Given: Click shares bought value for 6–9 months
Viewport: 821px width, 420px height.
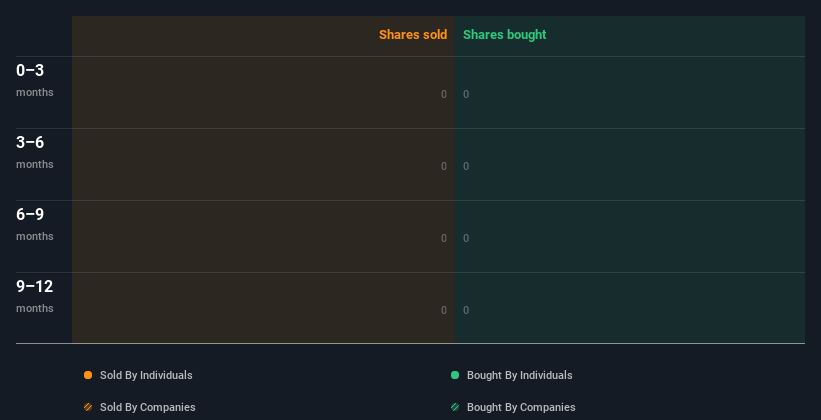Looking at the screenshot, I should (466, 238).
